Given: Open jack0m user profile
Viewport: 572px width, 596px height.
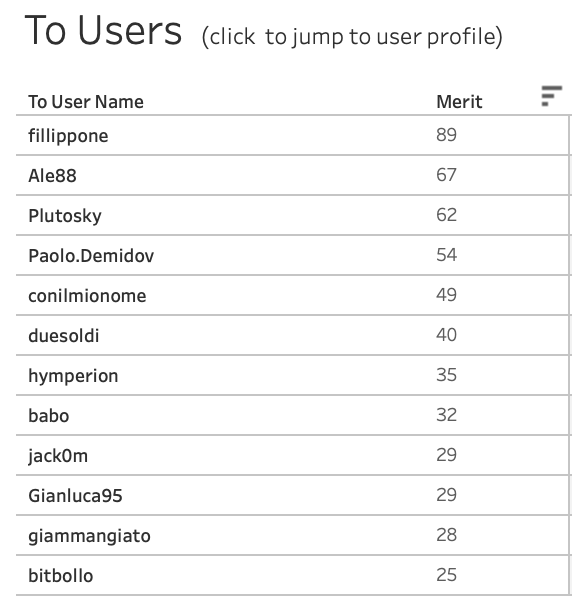Looking at the screenshot, I should pyautogui.click(x=58, y=456).
